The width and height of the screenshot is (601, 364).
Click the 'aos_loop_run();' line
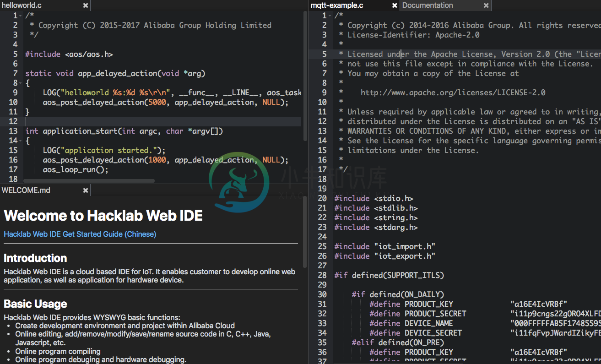click(76, 169)
